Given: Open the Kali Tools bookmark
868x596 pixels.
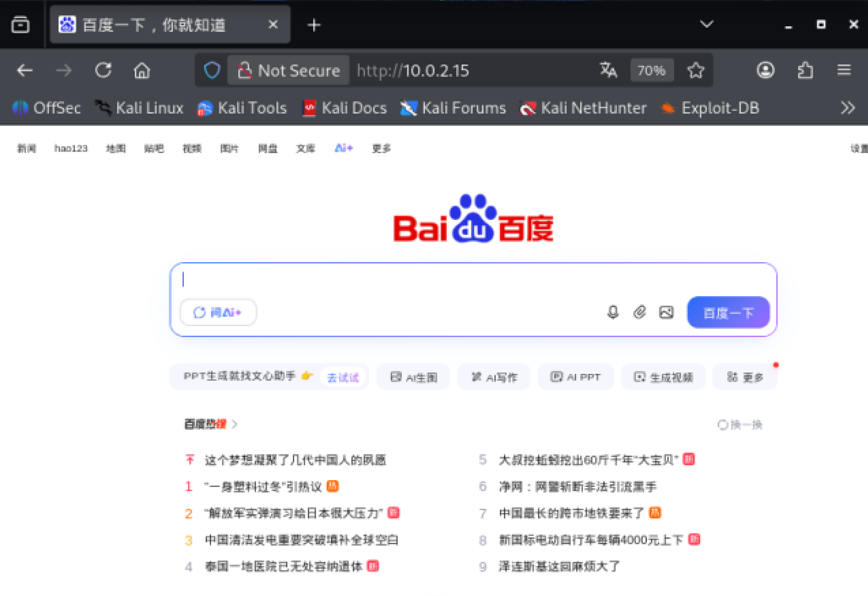Looking at the screenshot, I should pos(242,108).
